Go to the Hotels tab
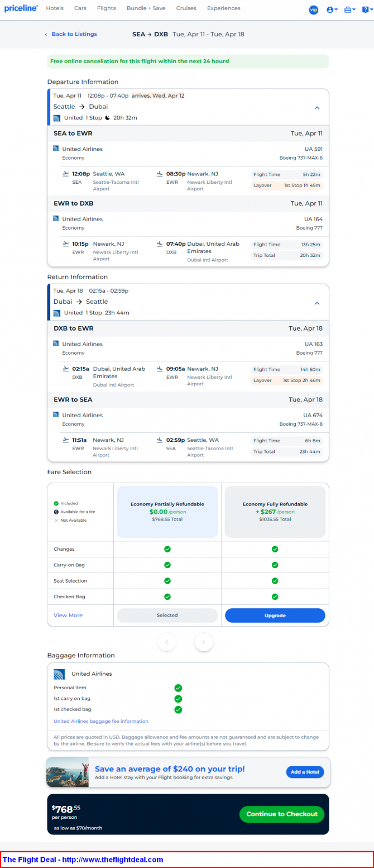The height and width of the screenshot is (868, 374). [55, 8]
